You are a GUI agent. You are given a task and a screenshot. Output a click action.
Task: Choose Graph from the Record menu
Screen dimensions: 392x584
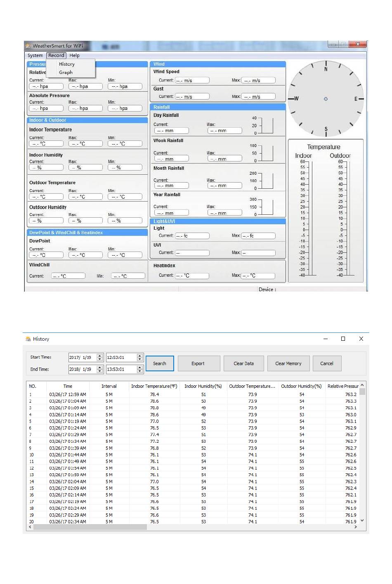[66, 72]
